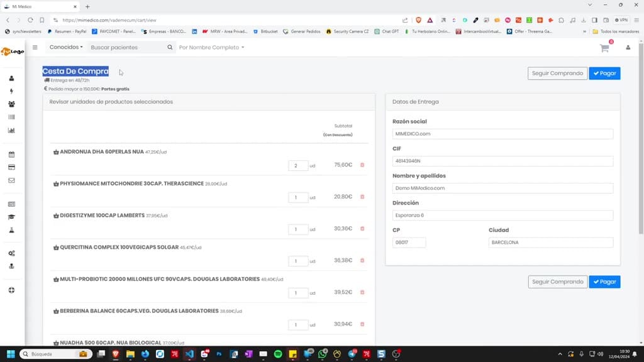
Task: Reload the page with browser refresh icon
Action: [30, 19]
